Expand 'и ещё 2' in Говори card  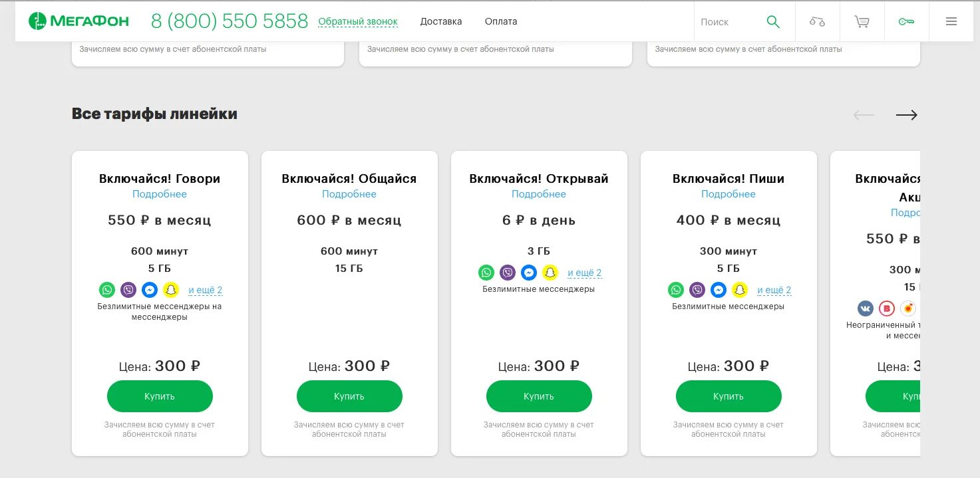(x=206, y=290)
